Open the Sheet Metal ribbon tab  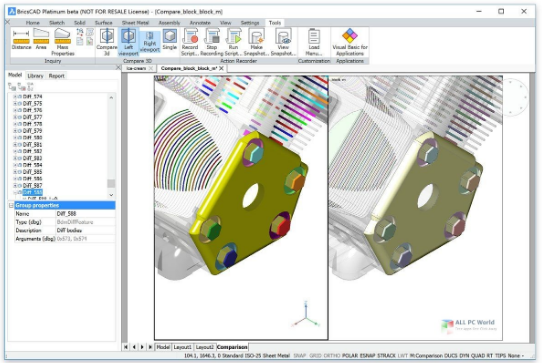pyautogui.click(x=136, y=23)
